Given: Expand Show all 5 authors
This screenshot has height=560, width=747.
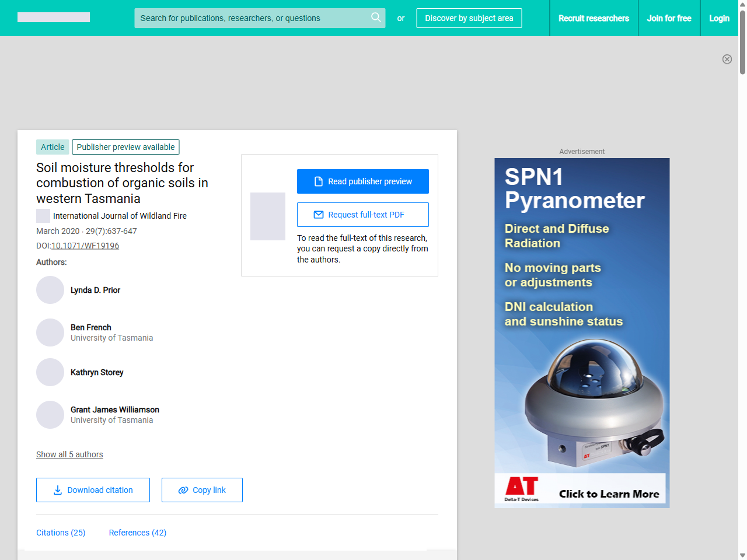Looking at the screenshot, I should tap(69, 454).
